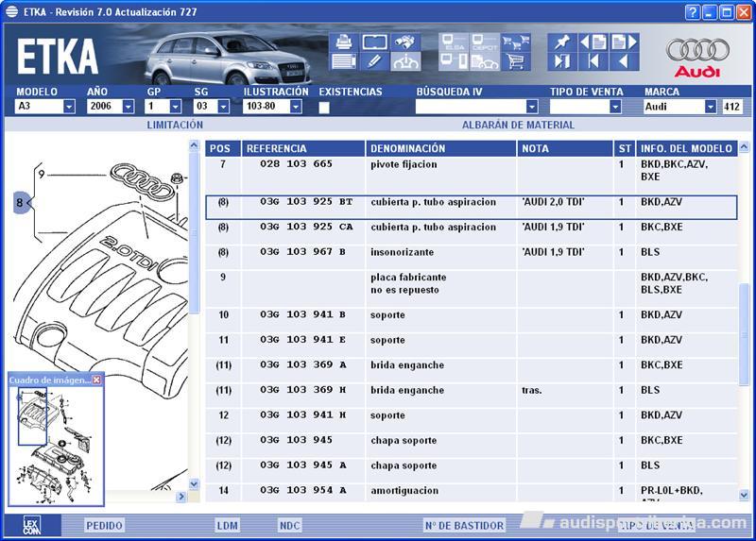
Task: Click the Help question mark button
Action: tap(693, 12)
